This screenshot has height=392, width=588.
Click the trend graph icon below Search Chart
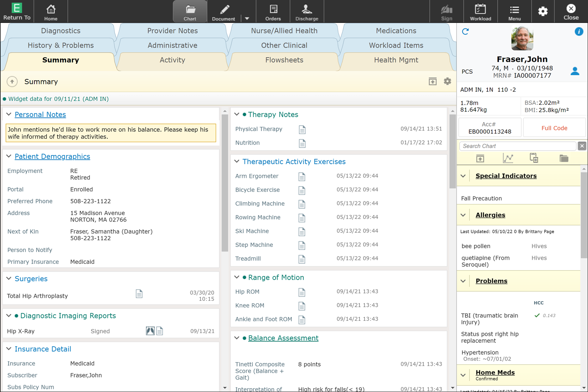(508, 157)
